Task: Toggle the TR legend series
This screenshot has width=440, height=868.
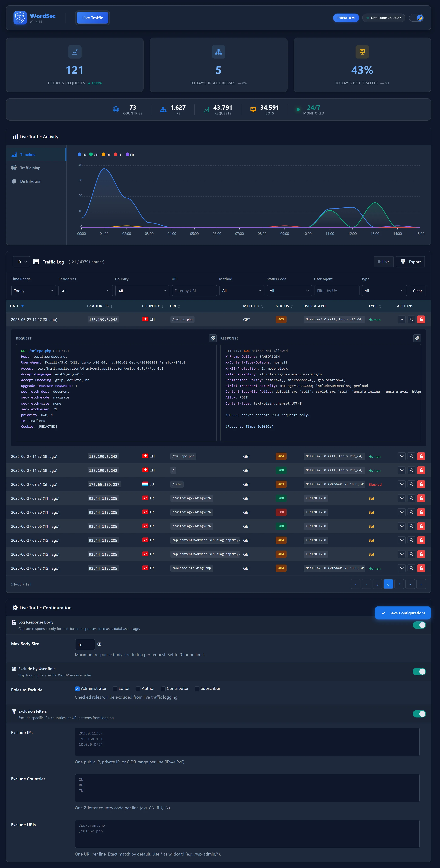Action: tap(82, 155)
